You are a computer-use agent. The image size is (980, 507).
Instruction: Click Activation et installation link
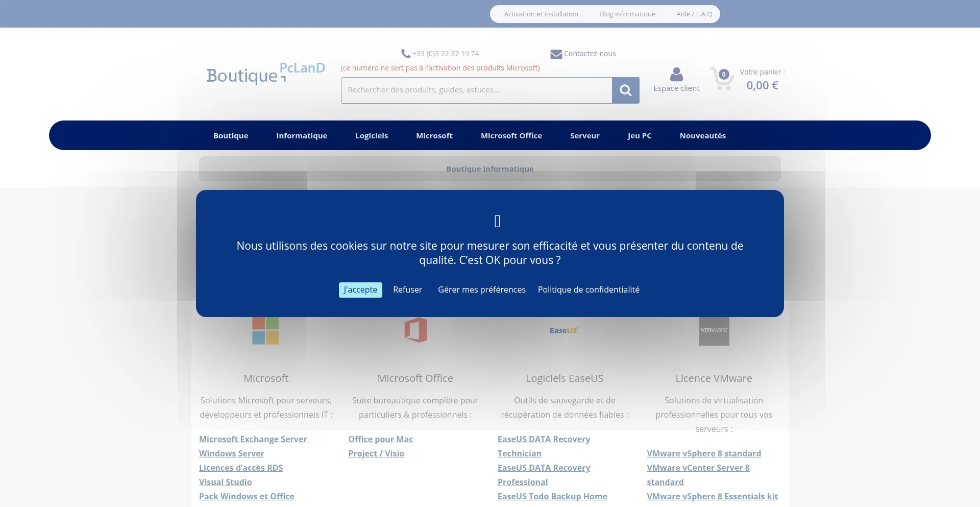(x=541, y=14)
